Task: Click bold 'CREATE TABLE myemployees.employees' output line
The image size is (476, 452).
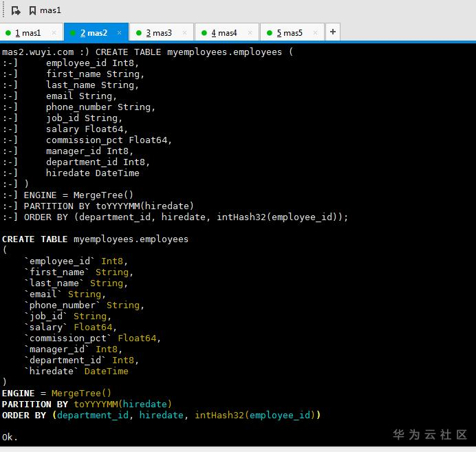Action: tap(95, 239)
